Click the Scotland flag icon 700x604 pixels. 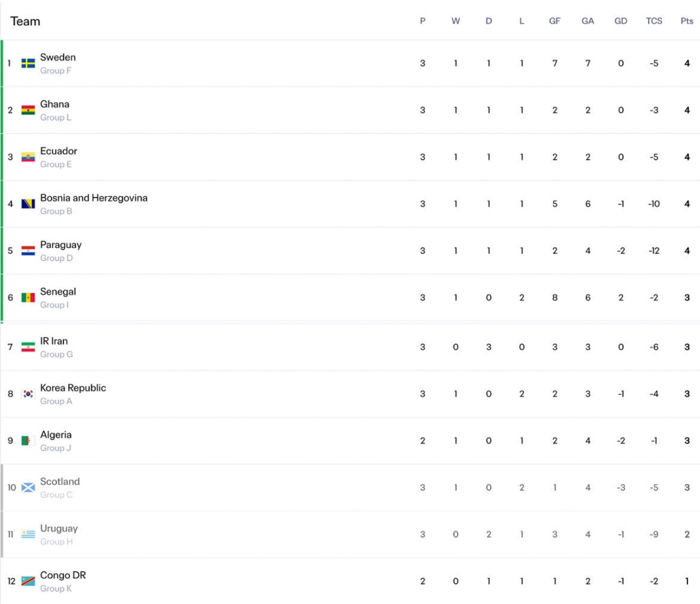(x=28, y=488)
